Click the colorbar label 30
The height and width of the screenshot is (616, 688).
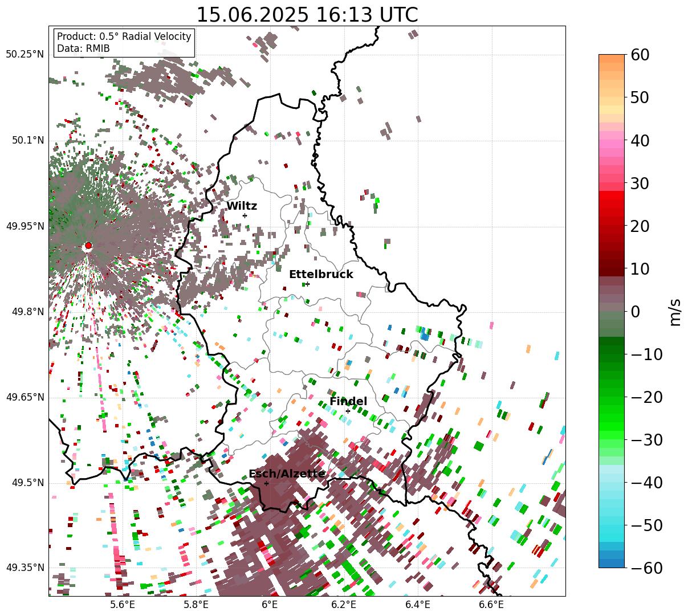640,183
